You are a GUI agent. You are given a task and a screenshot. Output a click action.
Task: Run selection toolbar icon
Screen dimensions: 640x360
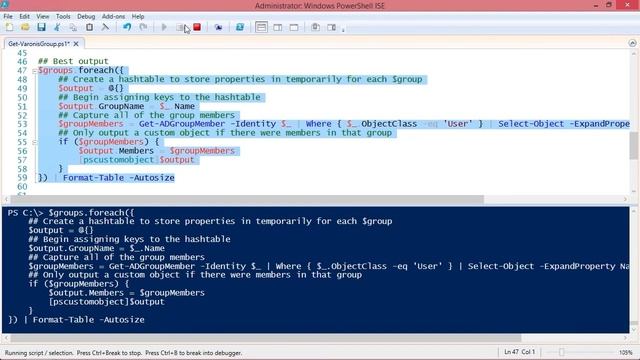[180, 27]
